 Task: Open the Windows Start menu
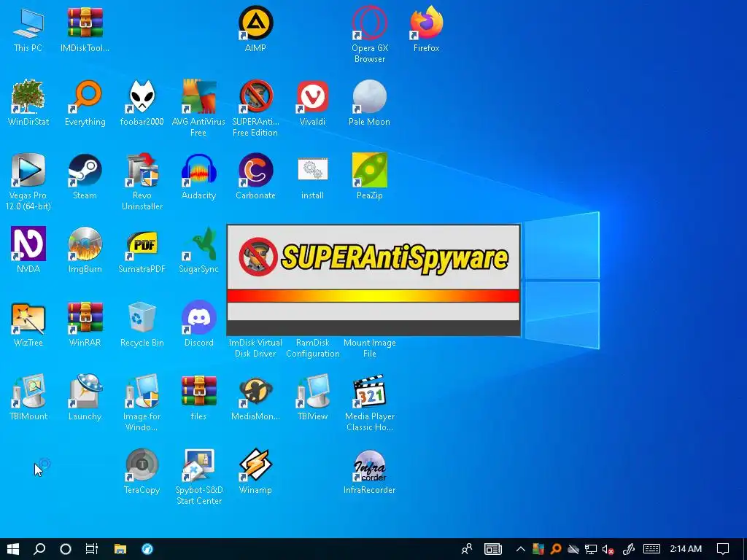click(x=13, y=549)
